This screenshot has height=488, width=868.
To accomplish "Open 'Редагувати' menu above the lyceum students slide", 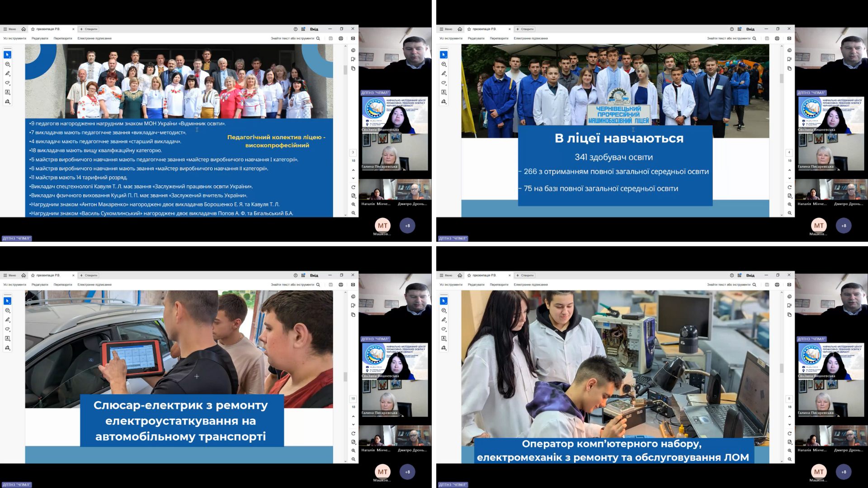I will click(x=476, y=38).
